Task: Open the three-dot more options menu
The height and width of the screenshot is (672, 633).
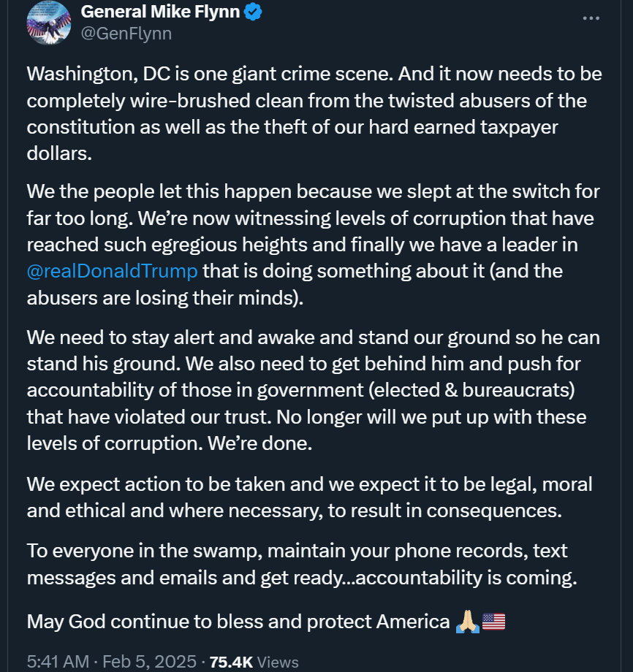Action: (591, 18)
